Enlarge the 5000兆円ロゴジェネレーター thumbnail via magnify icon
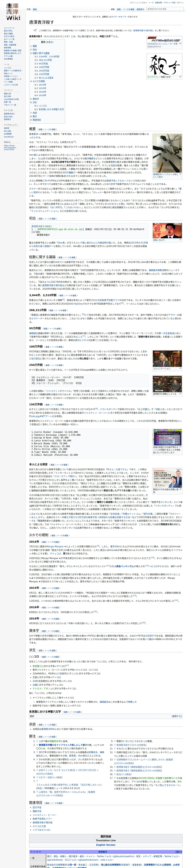Screen dimensions: 186x868 tap(180, 43)
